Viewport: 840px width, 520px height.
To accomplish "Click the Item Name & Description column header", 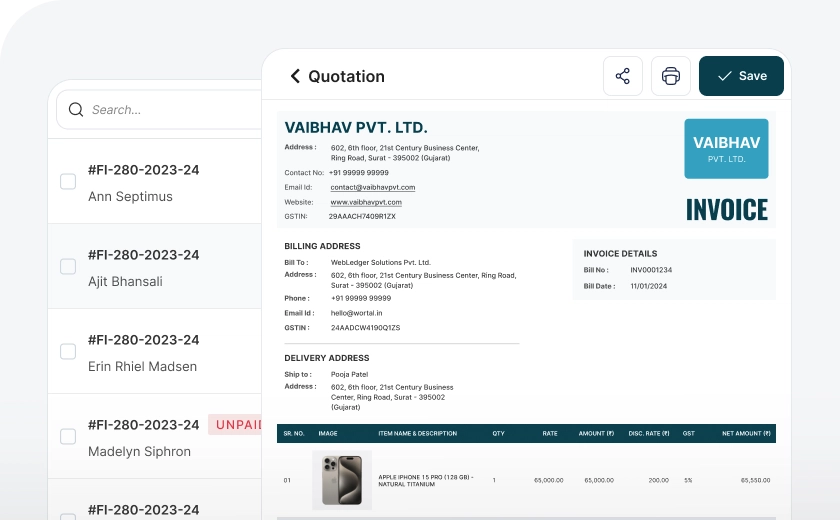I will tap(417, 433).
